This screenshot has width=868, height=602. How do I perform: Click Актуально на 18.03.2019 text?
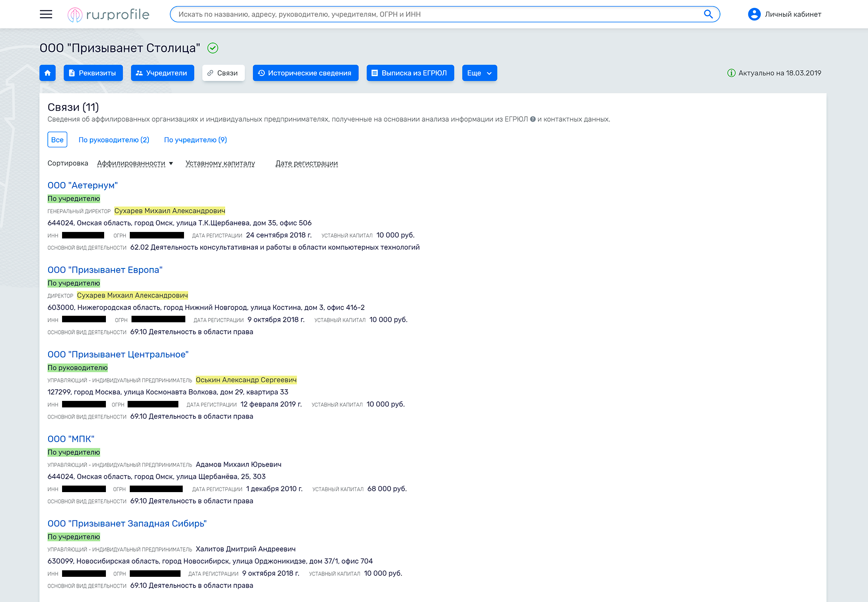tap(779, 73)
